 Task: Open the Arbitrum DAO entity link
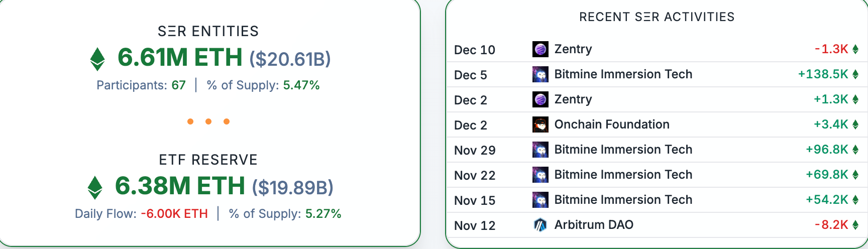coord(594,225)
